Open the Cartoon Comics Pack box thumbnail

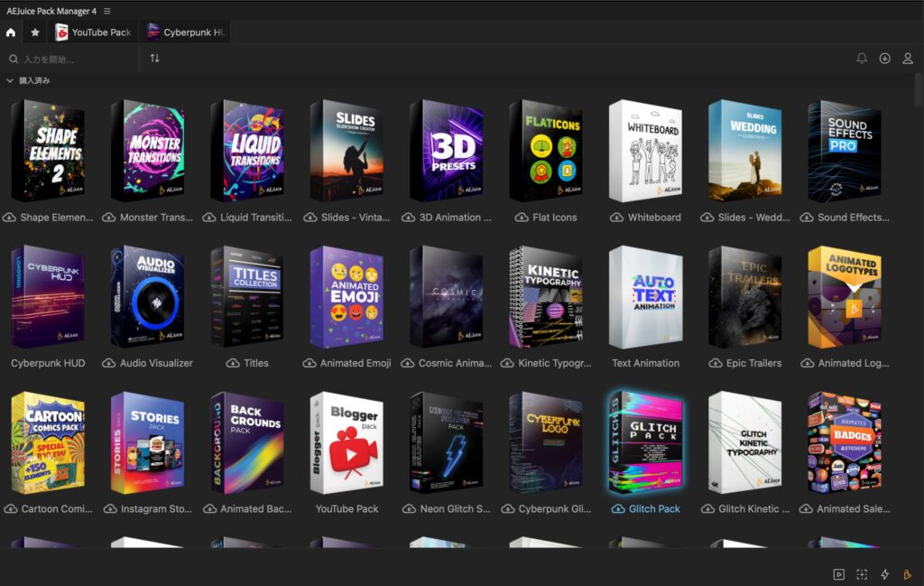(x=48, y=442)
